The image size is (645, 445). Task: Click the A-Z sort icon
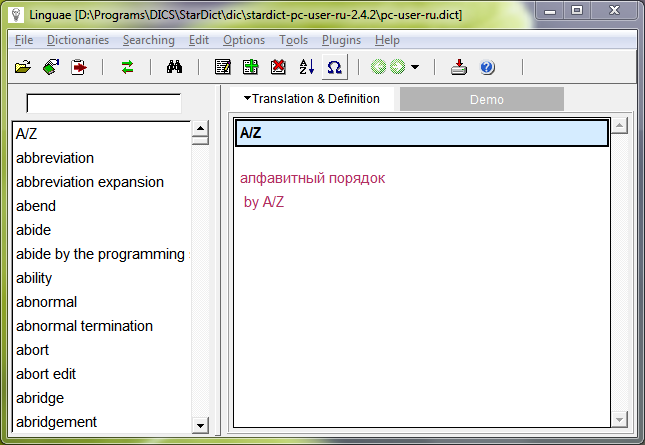click(x=307, y=68)
